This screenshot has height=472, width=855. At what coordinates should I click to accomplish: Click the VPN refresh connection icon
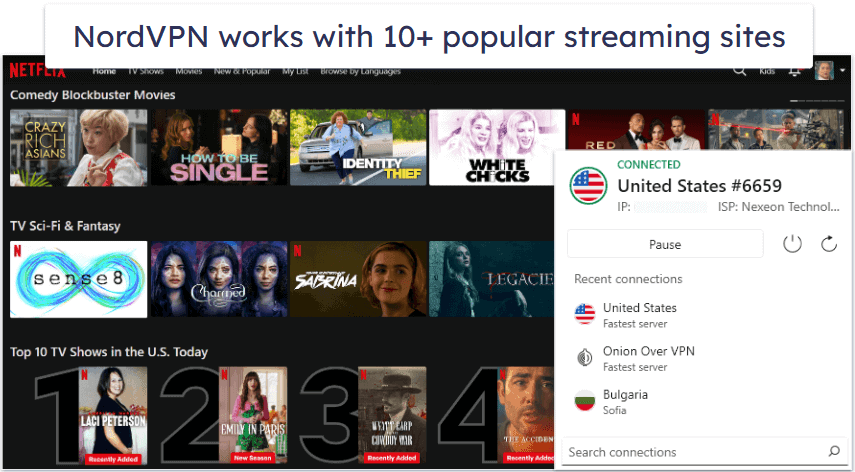click(828, 244)
